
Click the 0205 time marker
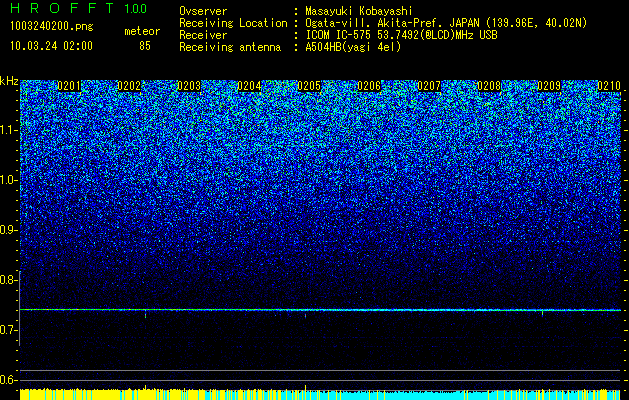(309, 86)
